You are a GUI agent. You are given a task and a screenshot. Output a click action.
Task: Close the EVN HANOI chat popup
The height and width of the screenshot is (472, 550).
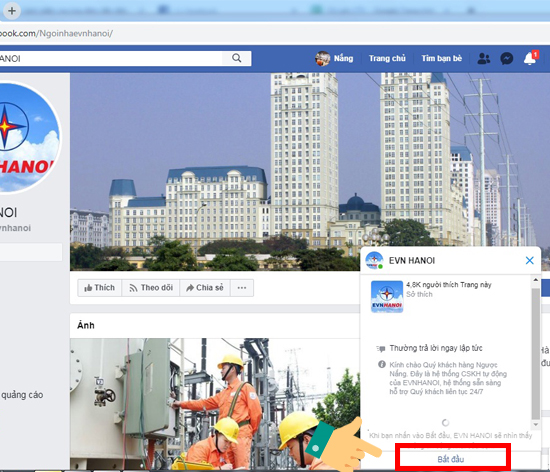(530, 261)
